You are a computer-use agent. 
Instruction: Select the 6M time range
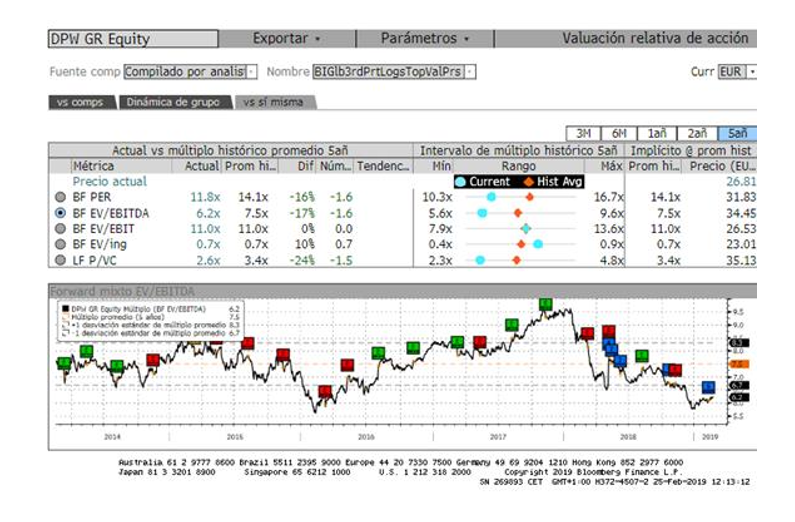[619, 133]
